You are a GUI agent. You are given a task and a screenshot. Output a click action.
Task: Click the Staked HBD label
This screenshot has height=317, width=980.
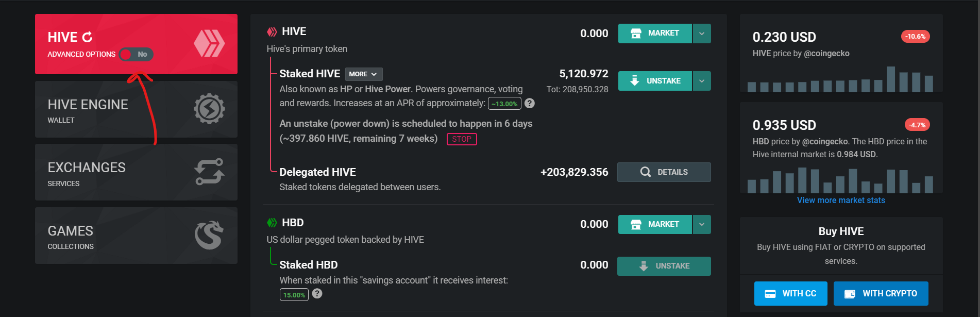(x=309, y=265)
